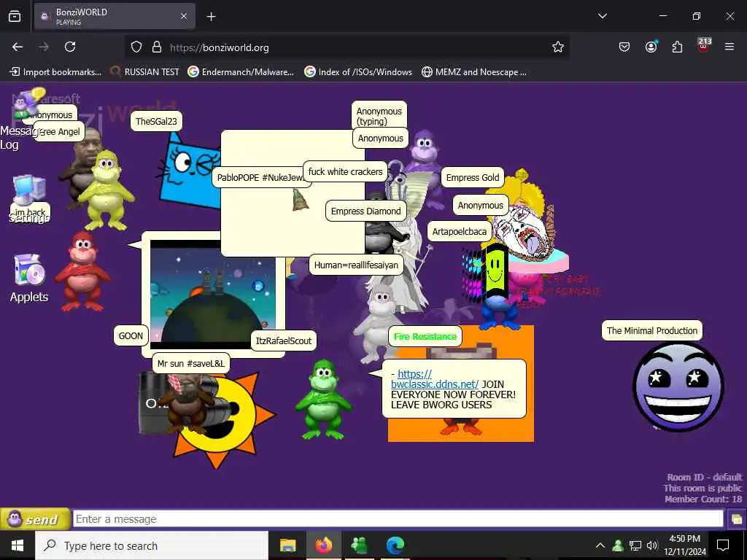The image size is (747, 560).
Task: Open Import bookmarks bookmark
Action: (55, 72)
